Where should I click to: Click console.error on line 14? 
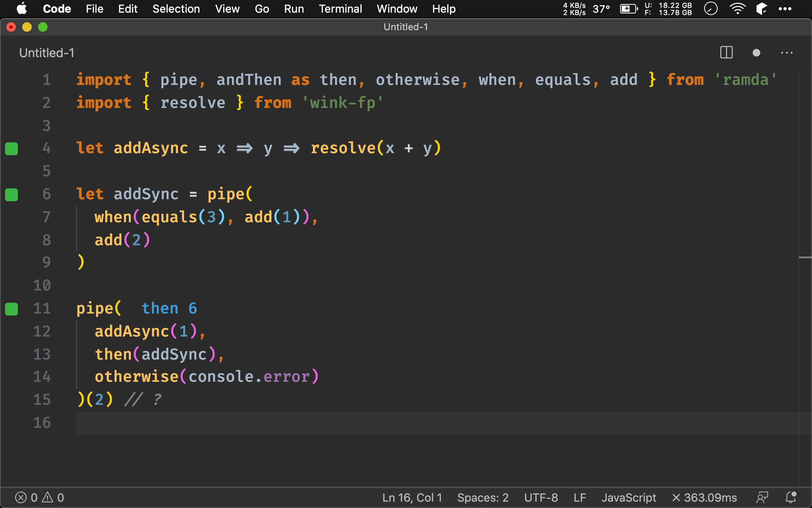249,377
